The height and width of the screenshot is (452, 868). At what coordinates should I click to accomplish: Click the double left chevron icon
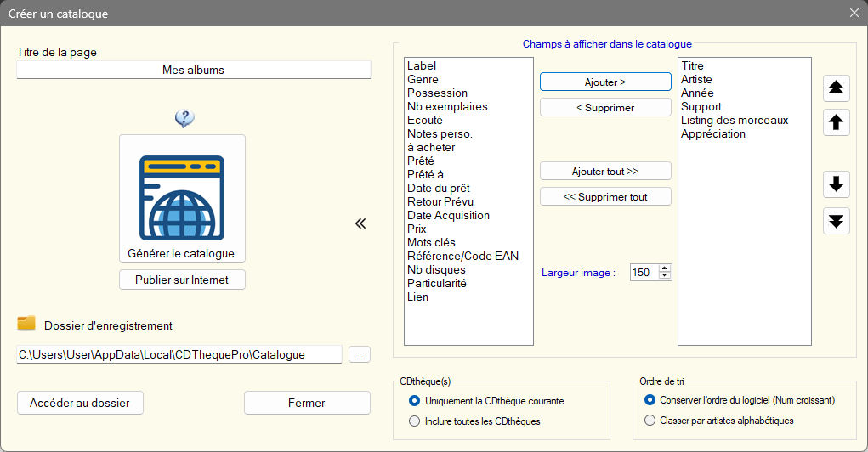coord(360,223)
